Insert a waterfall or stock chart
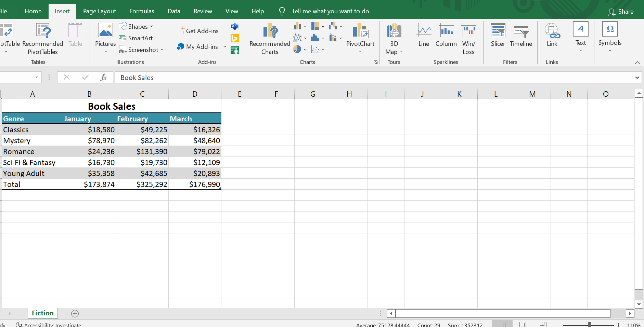Image resolution: width=644 pixels, height=327 pixels. 335,26
